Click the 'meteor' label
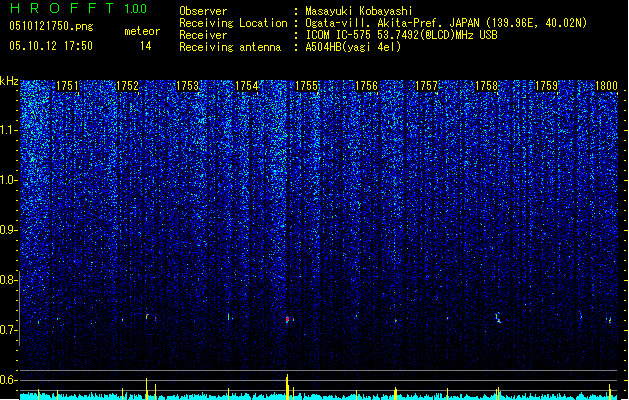Viewport: 629px width, 400px height. click(x=142, y=31)
